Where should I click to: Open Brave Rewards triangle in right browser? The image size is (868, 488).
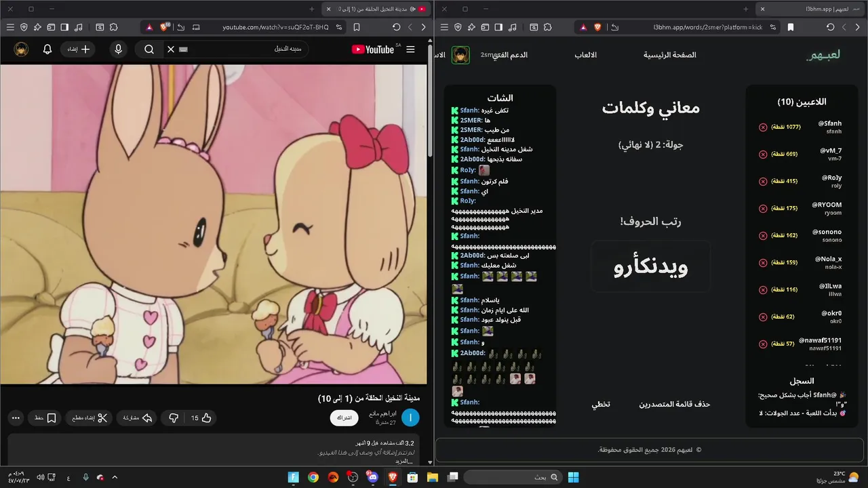click(584, 27)
